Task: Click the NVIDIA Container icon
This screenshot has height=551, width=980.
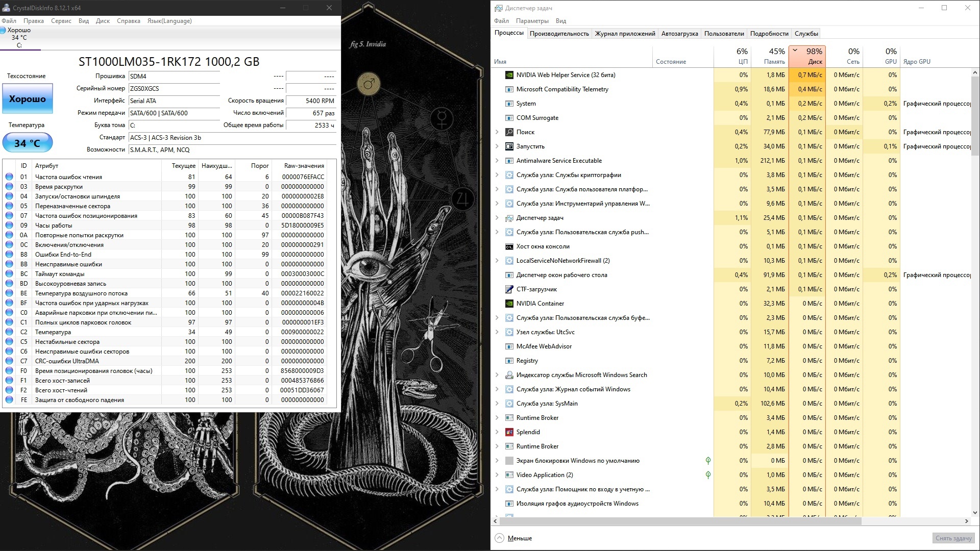Action: (x=509, y=304)
